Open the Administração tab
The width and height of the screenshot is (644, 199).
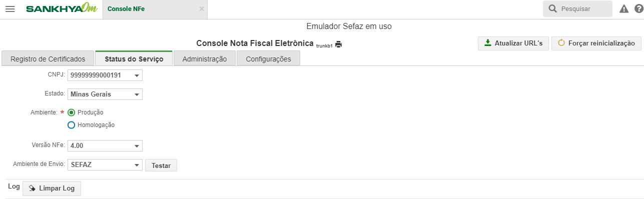tap(205, 59)
